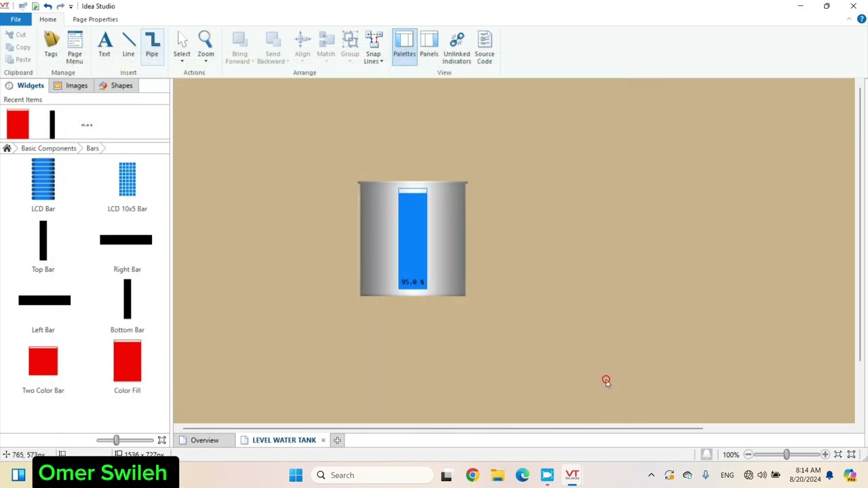Show hidden system tray icons

click(x=651, y=475)
